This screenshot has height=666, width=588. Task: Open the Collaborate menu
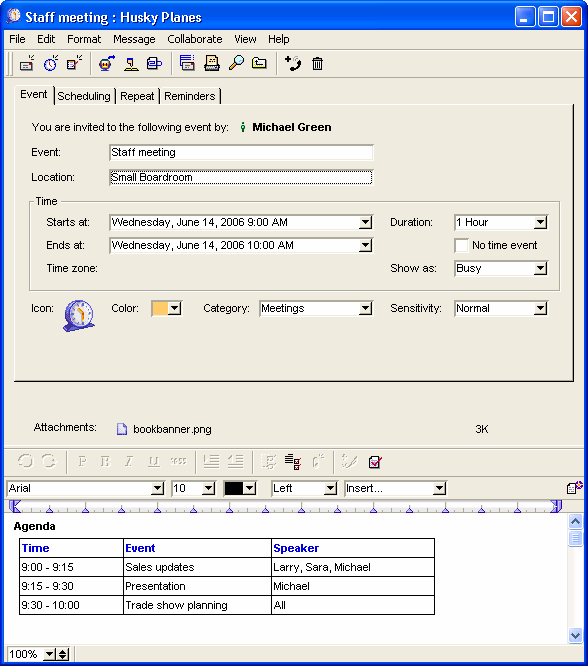click(195, 39)
